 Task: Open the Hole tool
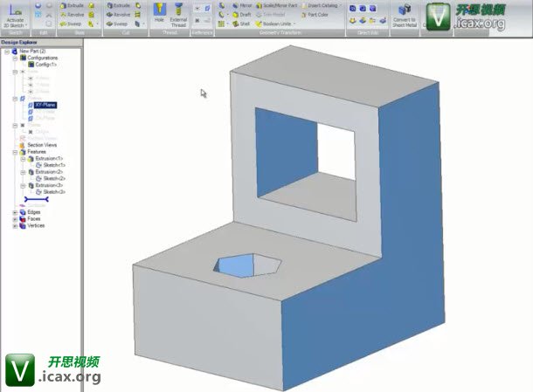159,14
